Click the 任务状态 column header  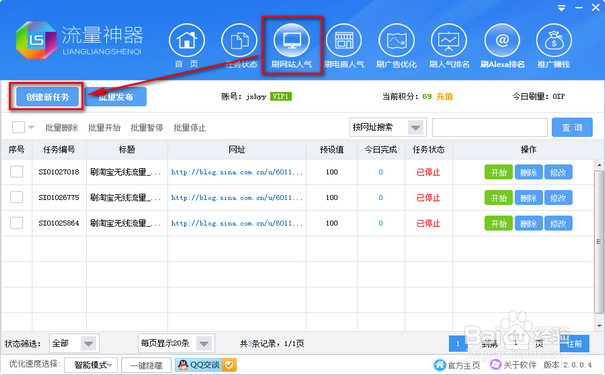pos(428,150)
